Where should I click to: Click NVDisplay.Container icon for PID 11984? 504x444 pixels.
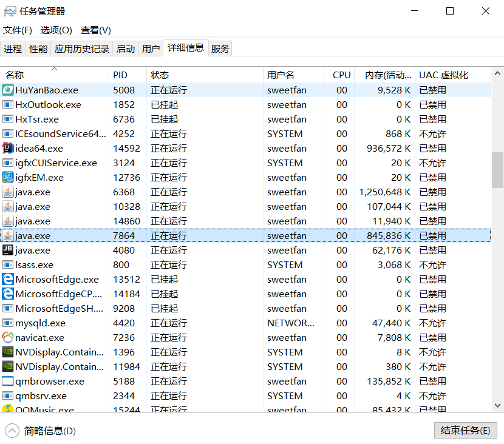(8, 366)
